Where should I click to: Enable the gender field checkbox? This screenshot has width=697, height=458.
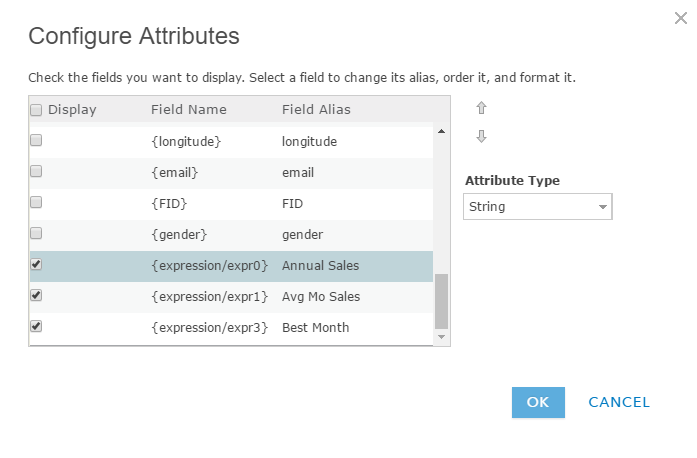coord(36,234)
